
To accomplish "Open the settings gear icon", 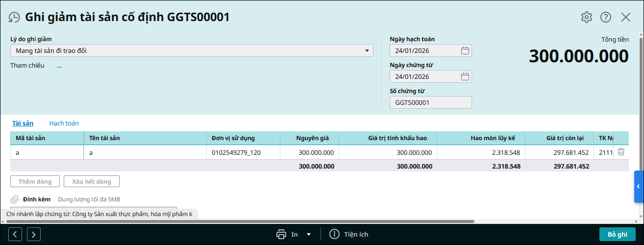I will click(x=586, y=17).
